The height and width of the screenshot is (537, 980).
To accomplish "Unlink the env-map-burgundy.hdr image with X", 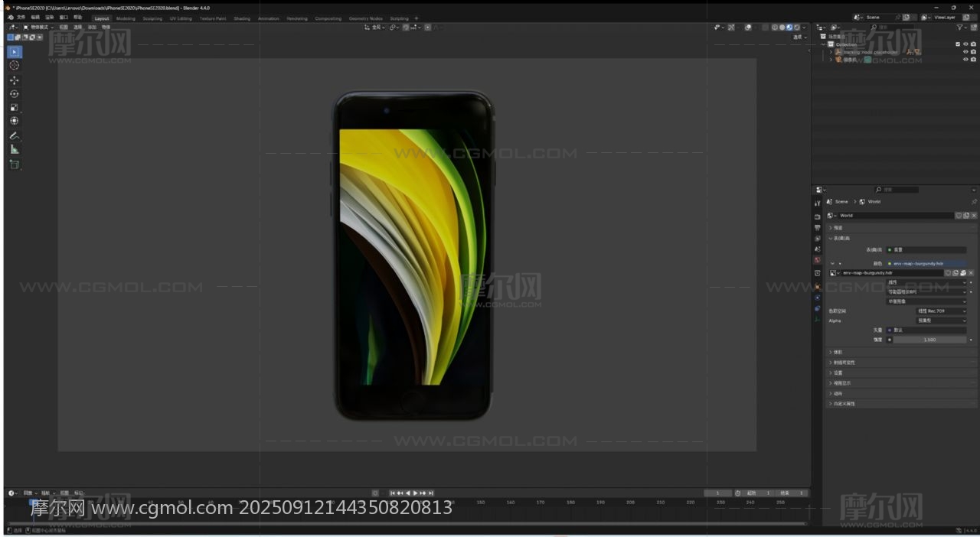I will 971,273.
